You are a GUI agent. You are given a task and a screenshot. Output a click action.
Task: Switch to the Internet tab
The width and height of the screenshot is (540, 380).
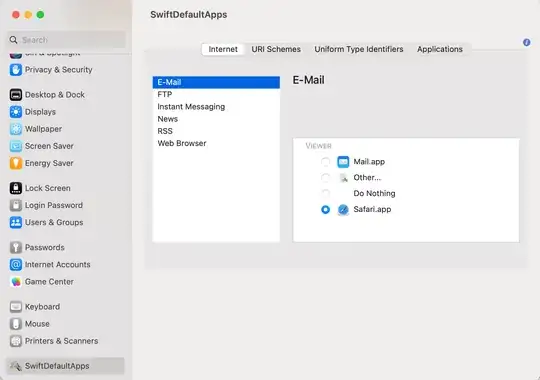click(x=223, y=49)
